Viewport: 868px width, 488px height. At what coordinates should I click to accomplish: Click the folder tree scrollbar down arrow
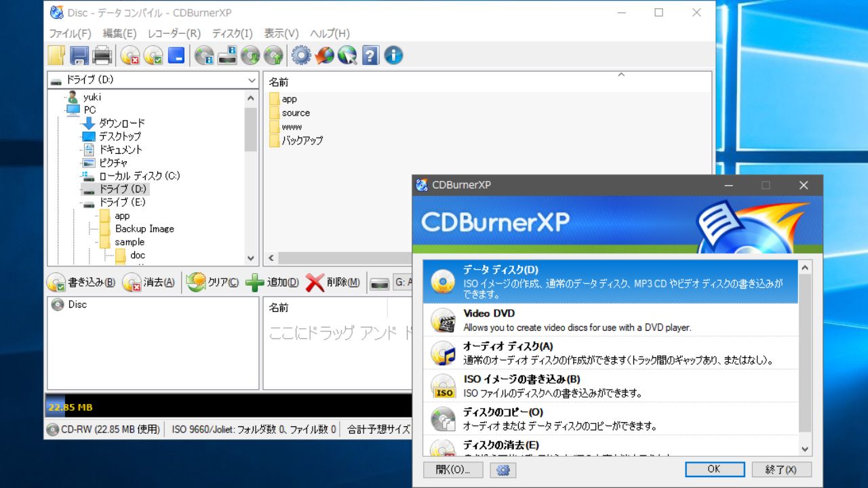[251, 258]
